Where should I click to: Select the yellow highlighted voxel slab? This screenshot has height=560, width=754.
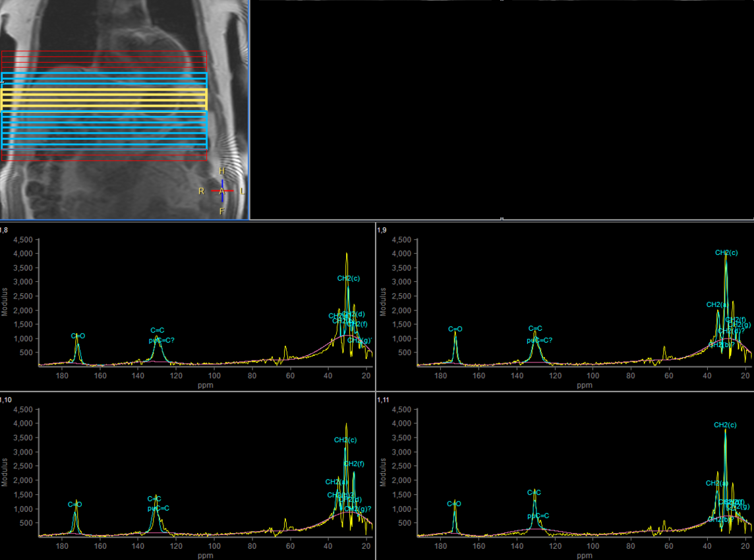click(x=104, y=99)
